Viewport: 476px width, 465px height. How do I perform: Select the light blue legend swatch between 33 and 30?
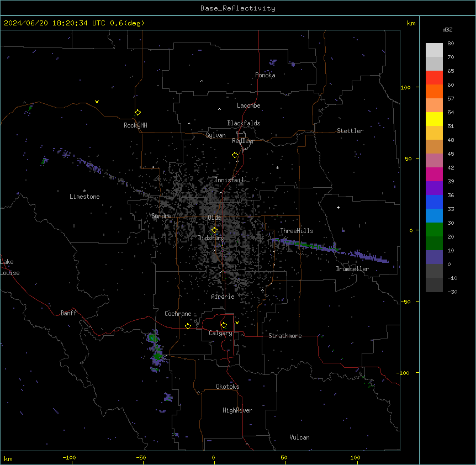tap(434, 215)
